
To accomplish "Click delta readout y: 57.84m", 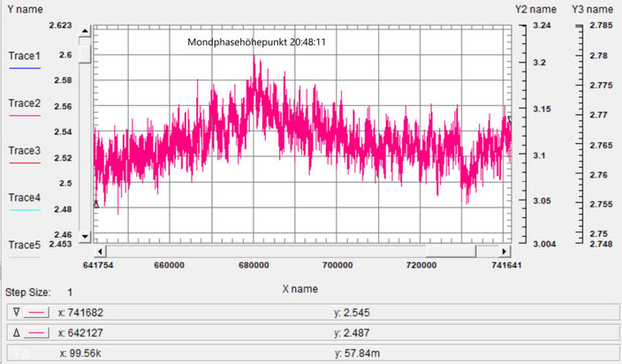I will pyautogui.click(x=357, y=353).
